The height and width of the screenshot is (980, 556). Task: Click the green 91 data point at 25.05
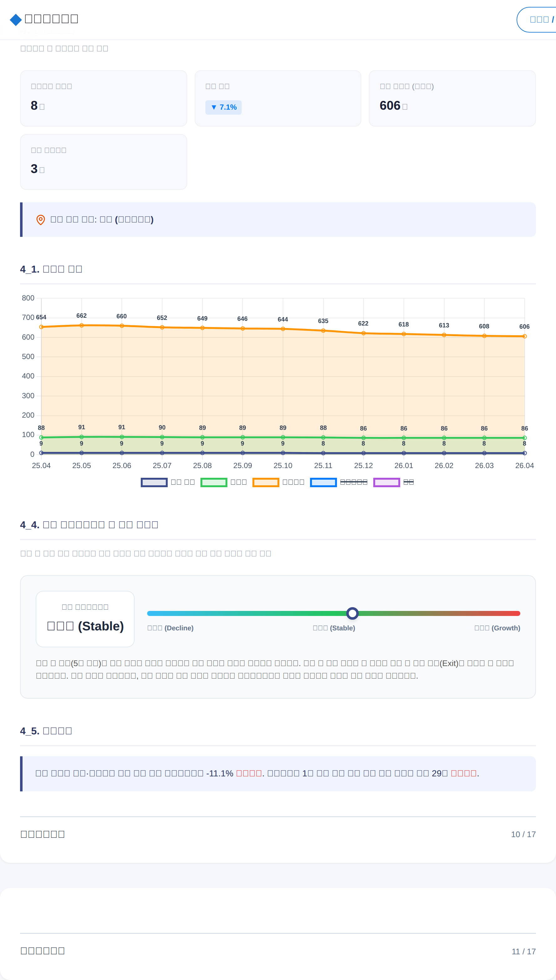(81, 437)
